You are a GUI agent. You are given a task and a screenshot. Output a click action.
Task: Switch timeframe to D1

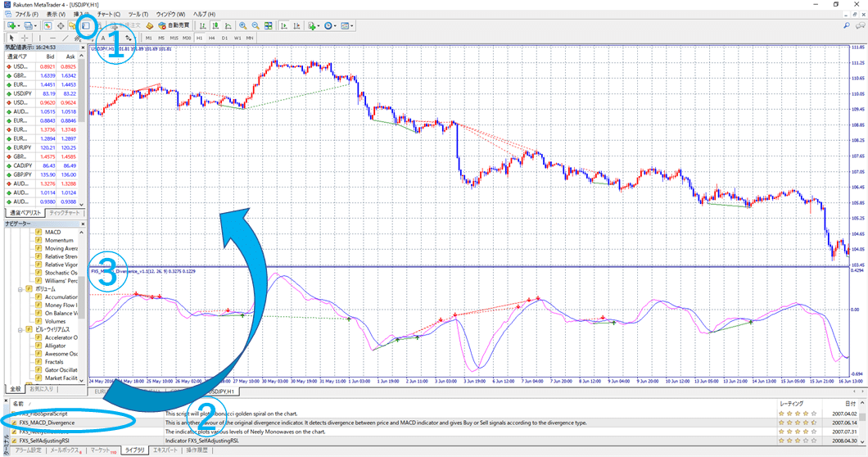(224, 38)
